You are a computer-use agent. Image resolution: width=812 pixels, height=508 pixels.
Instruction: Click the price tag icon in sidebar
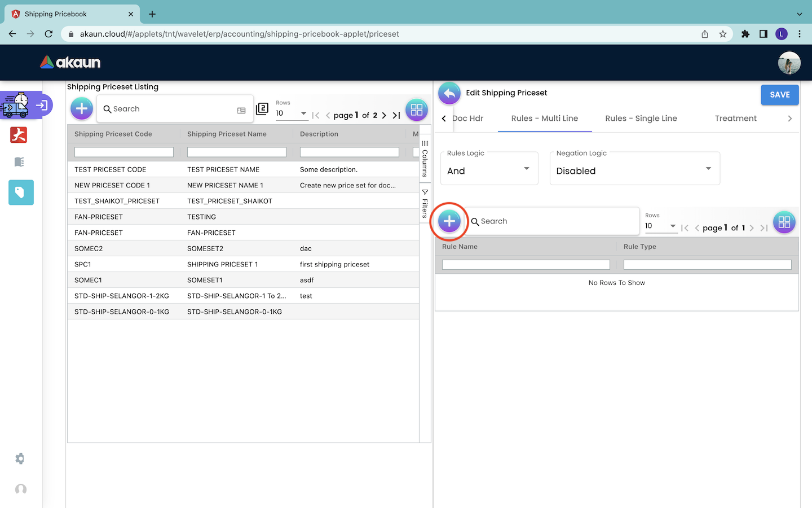click(x=21, y=192)
